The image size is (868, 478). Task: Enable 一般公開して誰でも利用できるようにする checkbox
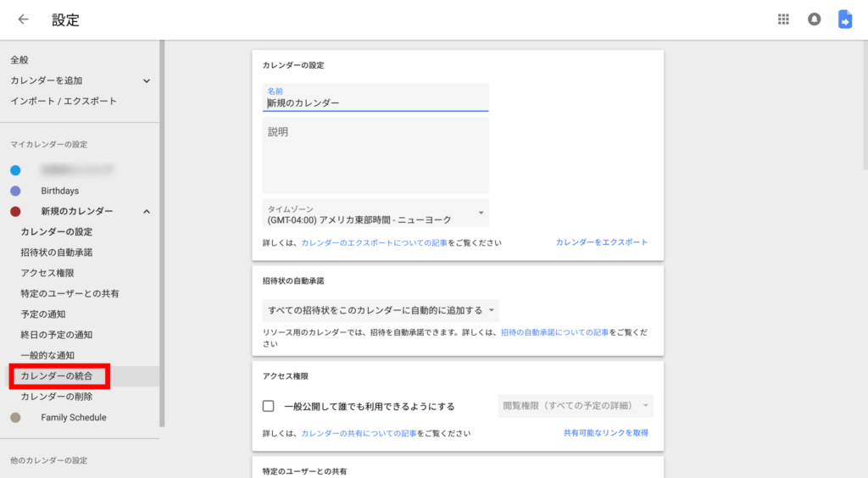tap(269, 406)
